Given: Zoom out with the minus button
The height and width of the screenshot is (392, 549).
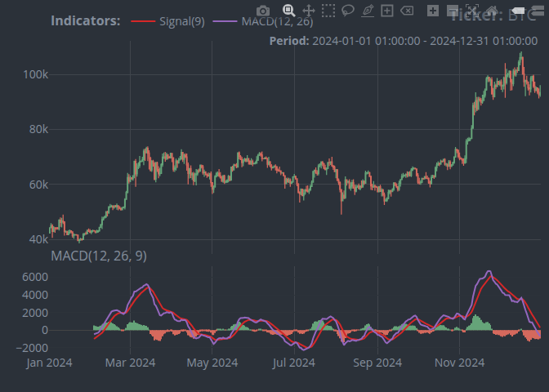Looking at the screenshot, I should pos(453,11).
